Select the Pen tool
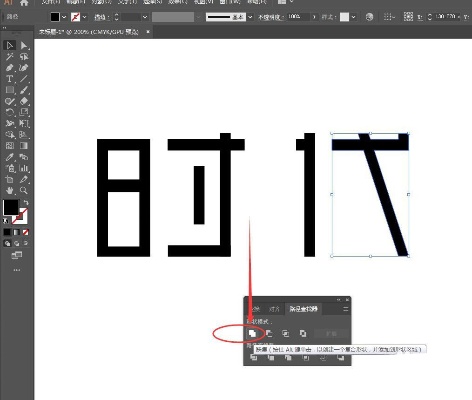Screen dimensions: 472x400 pyautogui.click(x=10, y=68)
